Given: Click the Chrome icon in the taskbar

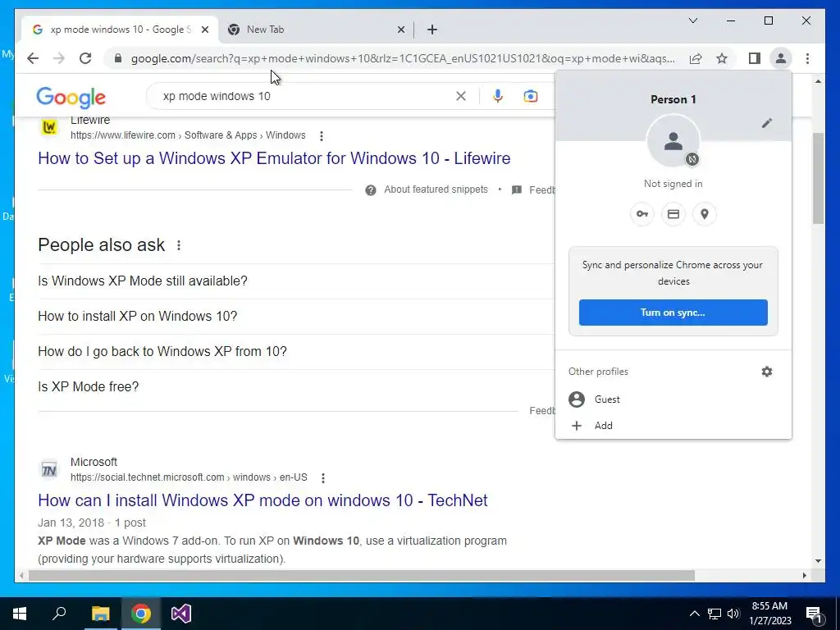Looking at the screenshot, I should (141, 614).
